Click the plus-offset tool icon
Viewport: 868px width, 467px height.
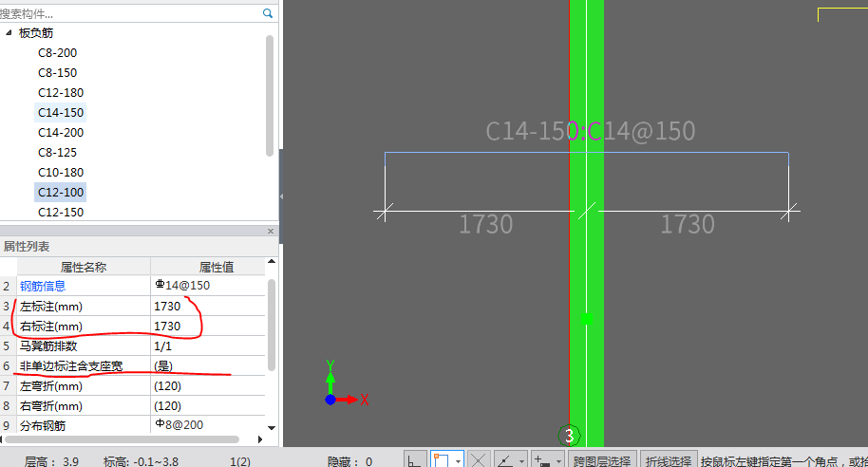542,459
